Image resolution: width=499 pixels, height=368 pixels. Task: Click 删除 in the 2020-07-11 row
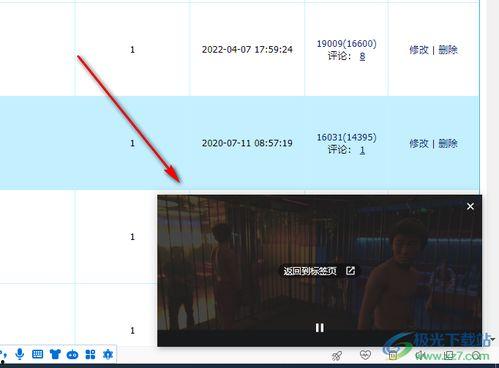point(448,144)
